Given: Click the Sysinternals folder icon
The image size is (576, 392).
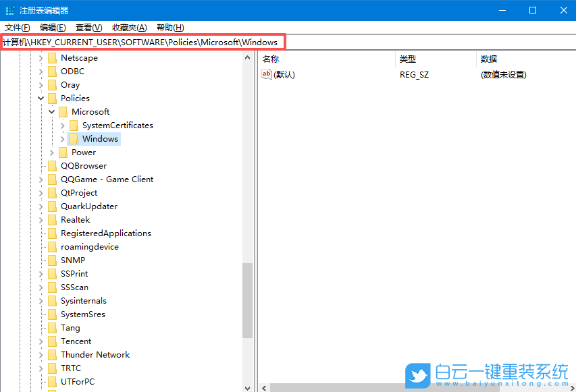Looking at the screenshot, I should pos(51,300).
